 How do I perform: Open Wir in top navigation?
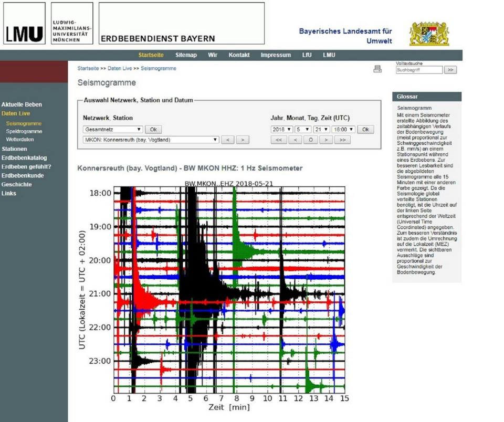213,55
